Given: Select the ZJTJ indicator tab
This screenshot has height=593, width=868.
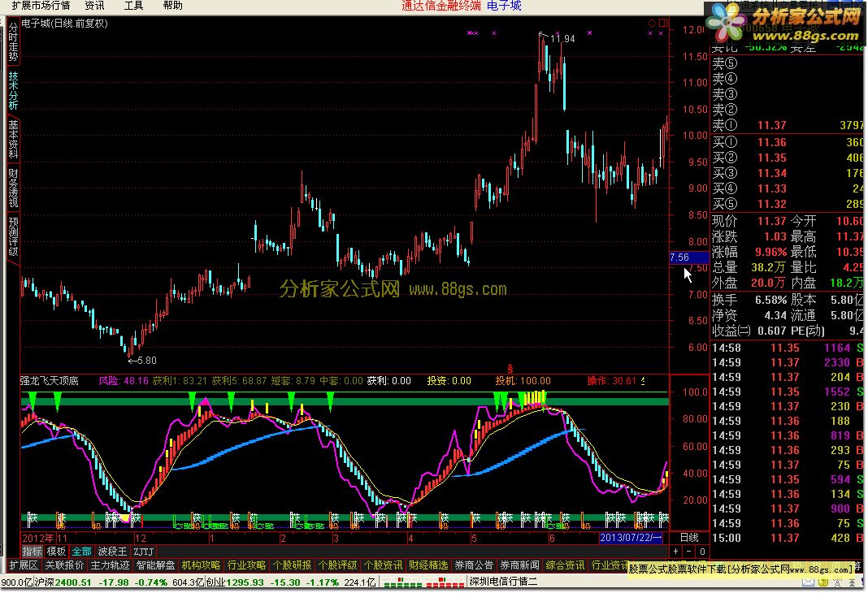Looking at the screenshot, I should pos(143,552).
